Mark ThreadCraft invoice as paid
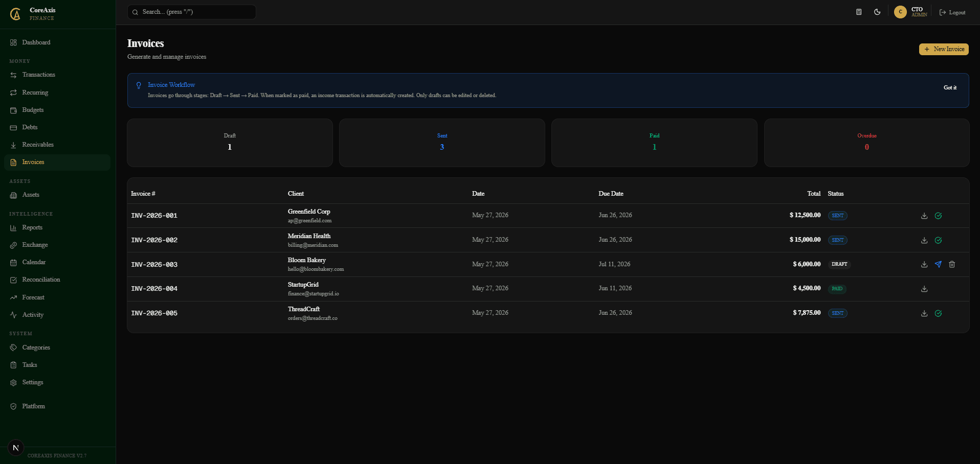The width and height of the screenshot is (980, 464). point(938,313)
